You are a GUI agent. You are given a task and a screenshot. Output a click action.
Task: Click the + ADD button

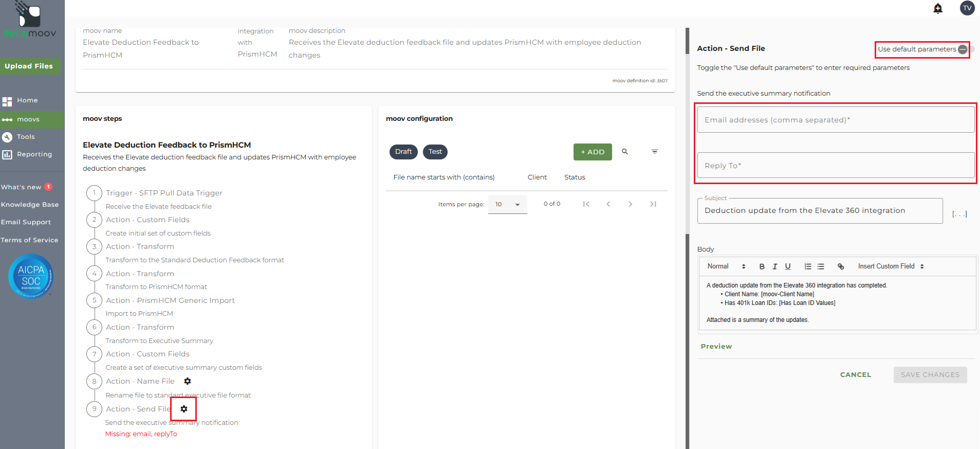(x=593, y=152)
